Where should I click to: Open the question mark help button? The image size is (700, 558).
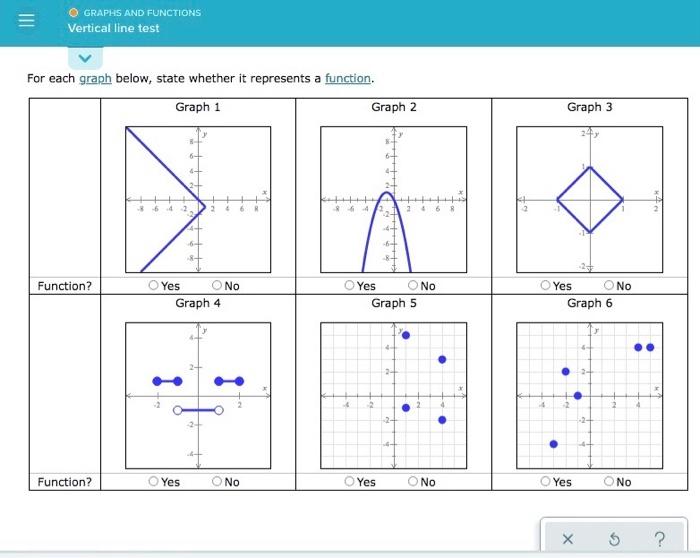pyautogui.click(x=660, y=539)
